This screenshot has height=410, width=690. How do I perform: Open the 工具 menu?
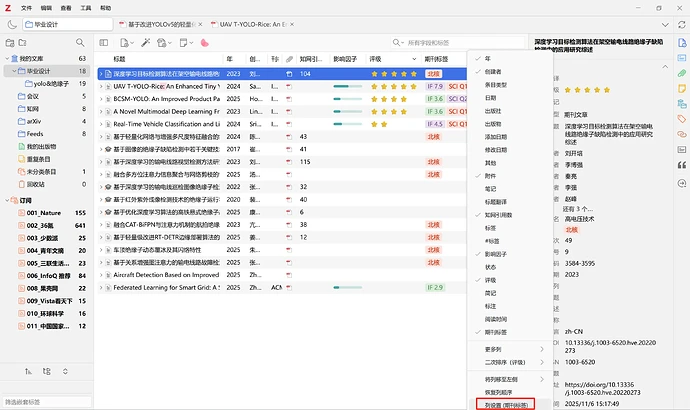point(86,8)
